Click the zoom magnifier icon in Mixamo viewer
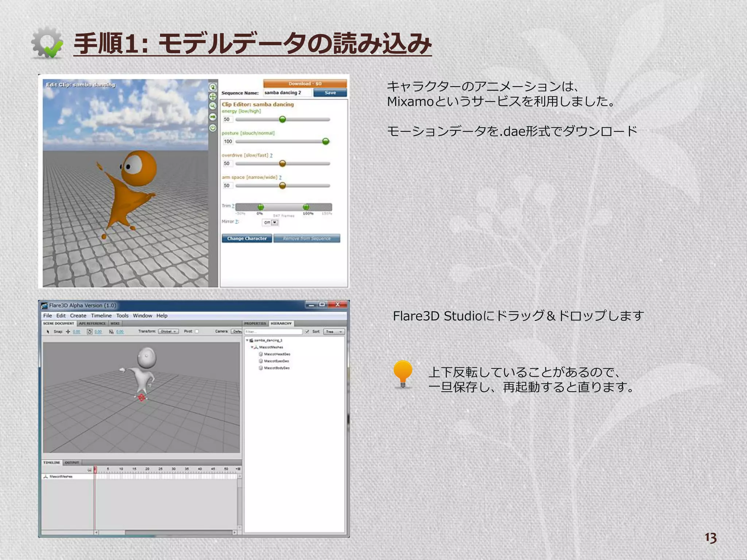This screenshot has height=560, width=747. 213,106
